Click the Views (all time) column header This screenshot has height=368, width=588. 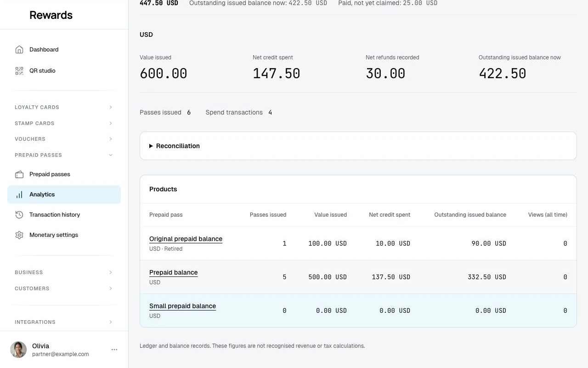pos(548,215)
